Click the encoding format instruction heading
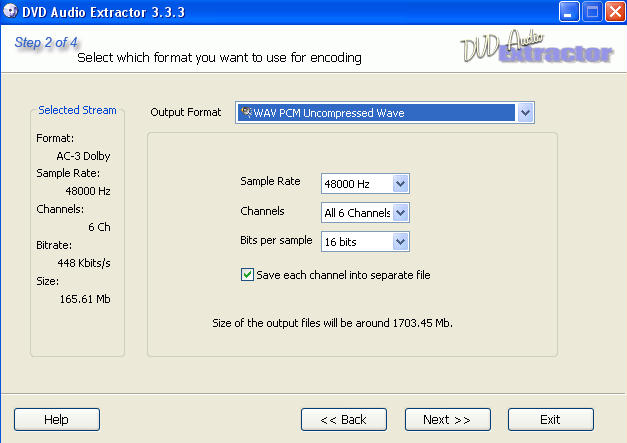 pyautogui.click(x=220, y=58)
